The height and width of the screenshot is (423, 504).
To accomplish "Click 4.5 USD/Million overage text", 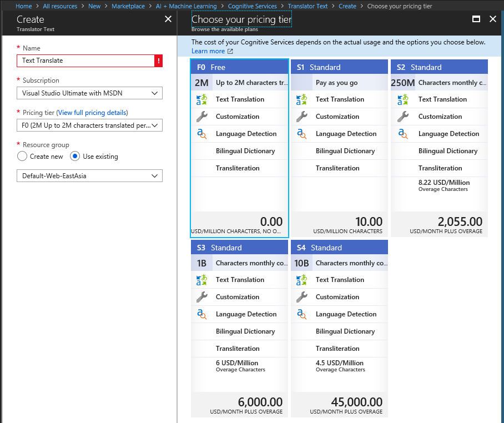I will click(340, 363).
